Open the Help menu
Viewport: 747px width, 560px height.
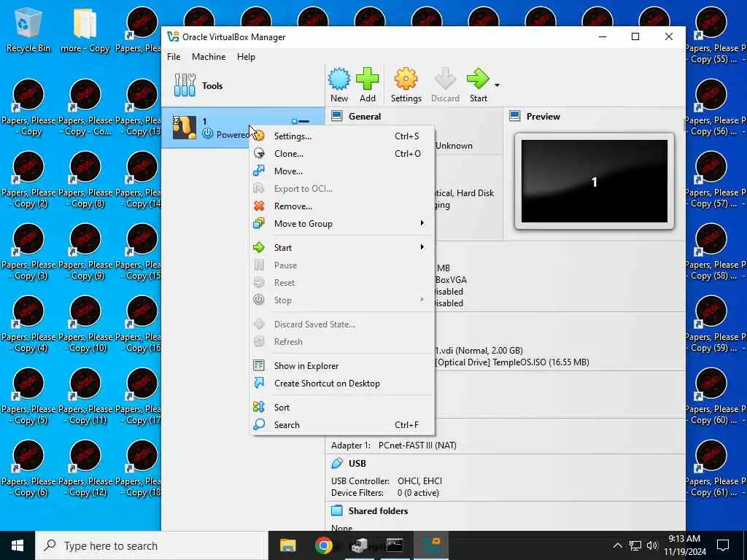click(x=246, y=57)
